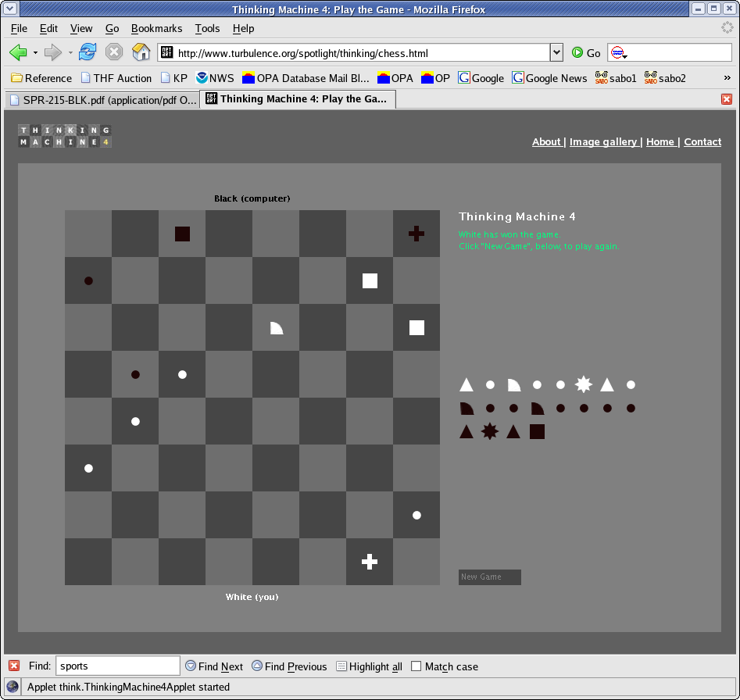Open the back button history dropdown
Screen dimensions: 740x700
pos(35,53)
